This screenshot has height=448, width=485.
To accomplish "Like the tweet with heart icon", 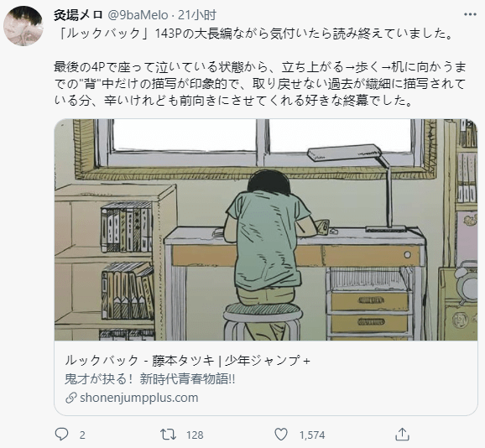I will pyautogui.click(x=281, y=435).
